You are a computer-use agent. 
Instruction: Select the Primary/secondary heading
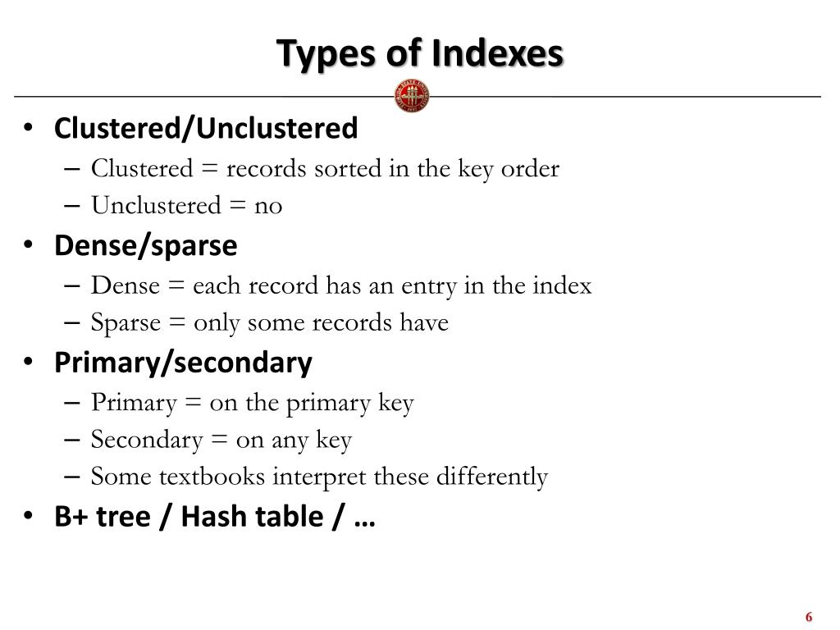pos(183,363)
